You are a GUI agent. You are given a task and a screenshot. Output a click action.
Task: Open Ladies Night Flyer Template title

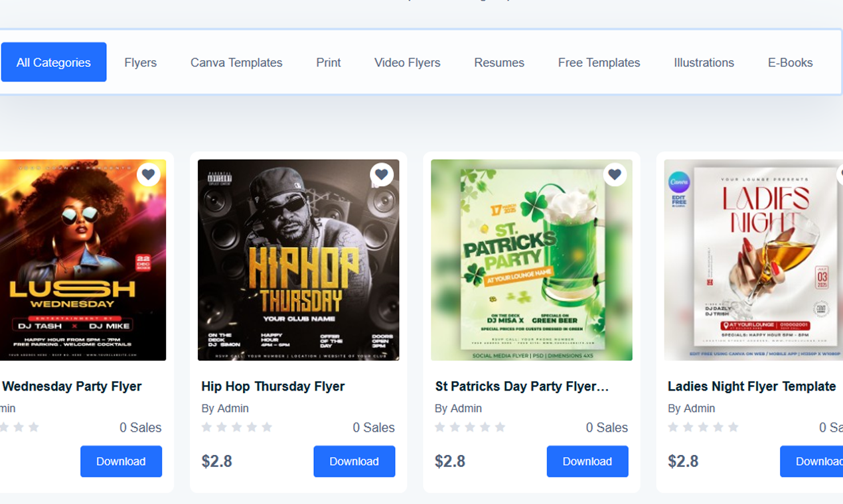click(752, 386)
